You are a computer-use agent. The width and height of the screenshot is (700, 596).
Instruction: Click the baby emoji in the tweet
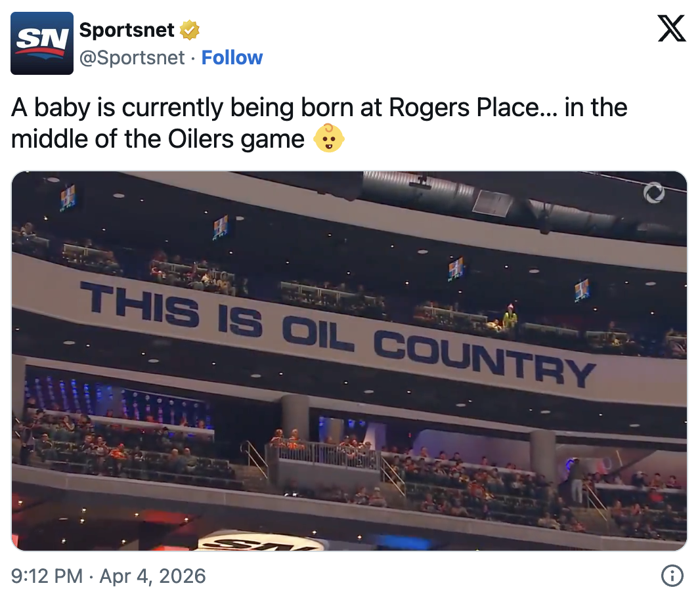point(328,138)
